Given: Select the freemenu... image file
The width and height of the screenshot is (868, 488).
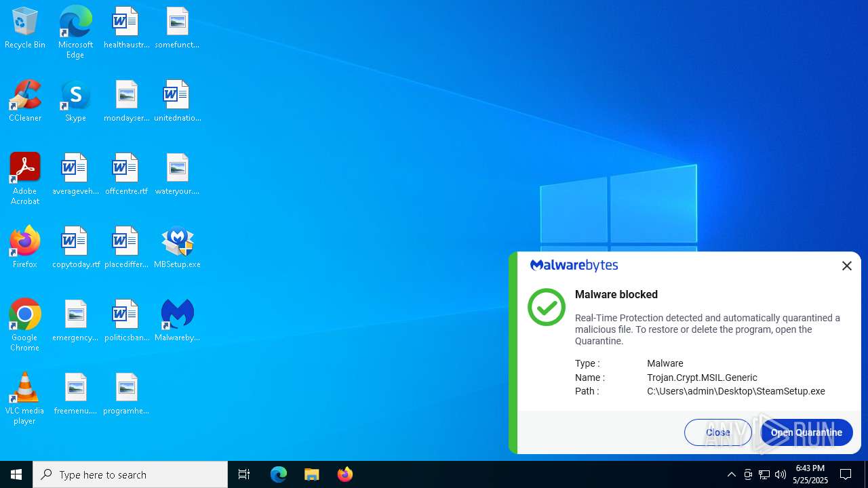Looking at the screenshot, I should (75, 394).
